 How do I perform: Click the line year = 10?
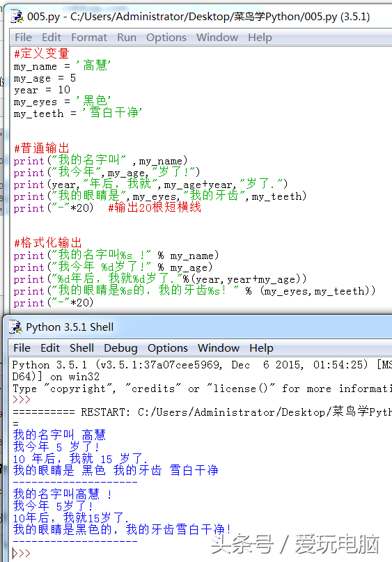coord(42,90)
